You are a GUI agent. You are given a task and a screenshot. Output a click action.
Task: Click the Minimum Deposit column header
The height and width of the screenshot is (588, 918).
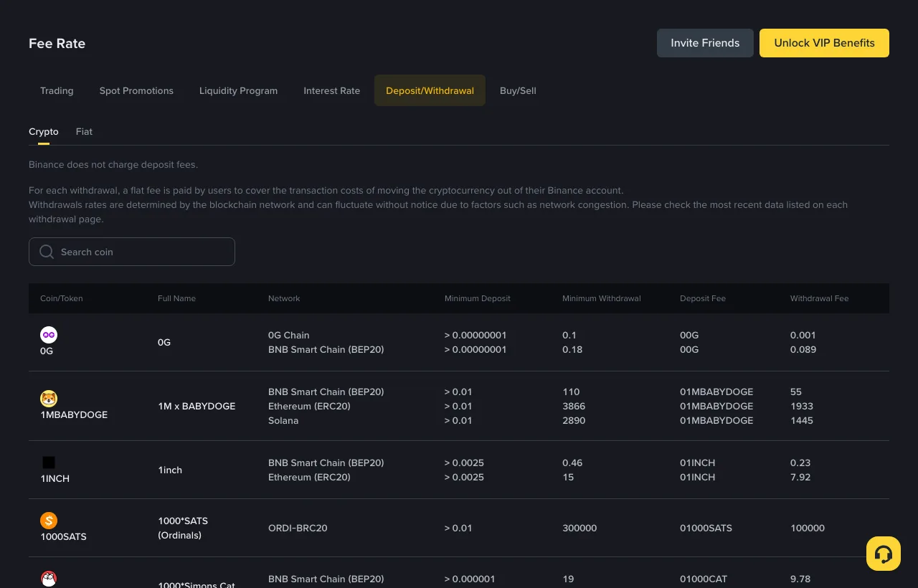478,298
